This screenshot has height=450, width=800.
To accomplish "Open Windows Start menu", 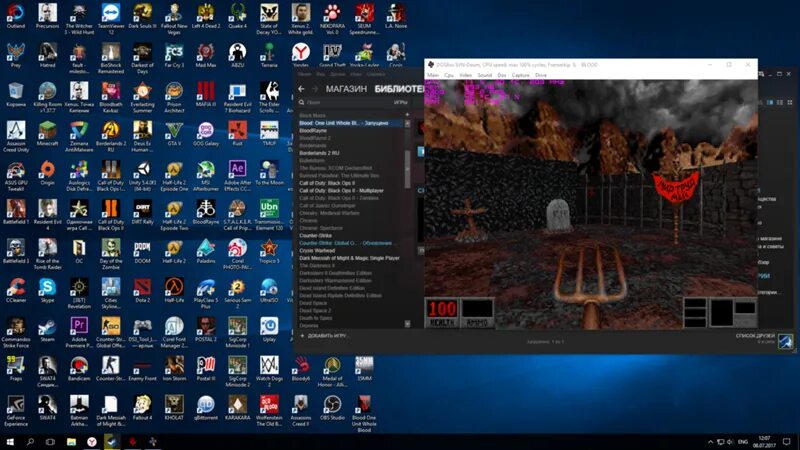I will (10, 441).
